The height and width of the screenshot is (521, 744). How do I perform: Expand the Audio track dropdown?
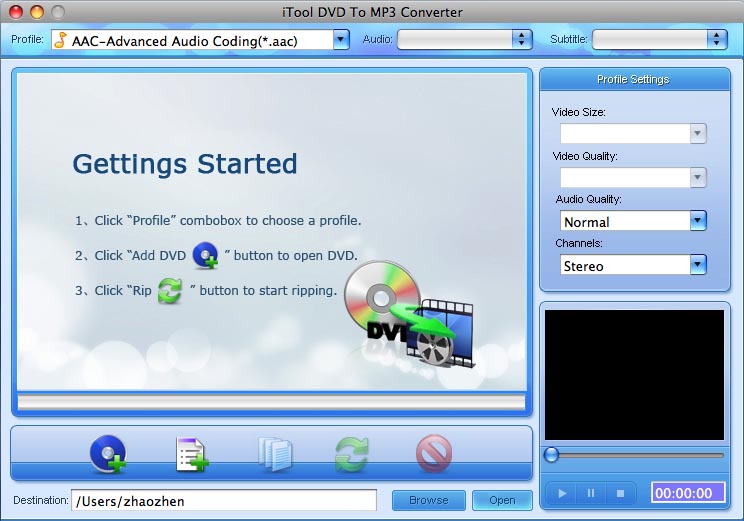465,39
